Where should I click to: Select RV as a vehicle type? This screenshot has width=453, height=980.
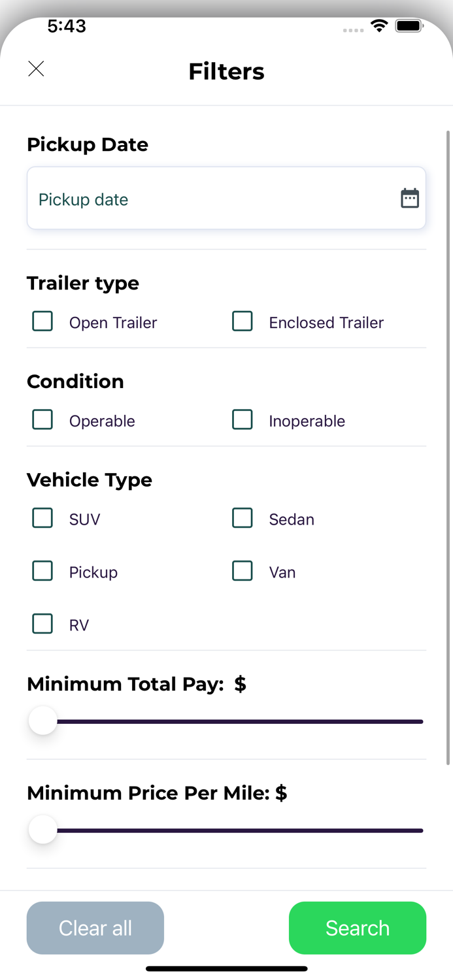42,624
